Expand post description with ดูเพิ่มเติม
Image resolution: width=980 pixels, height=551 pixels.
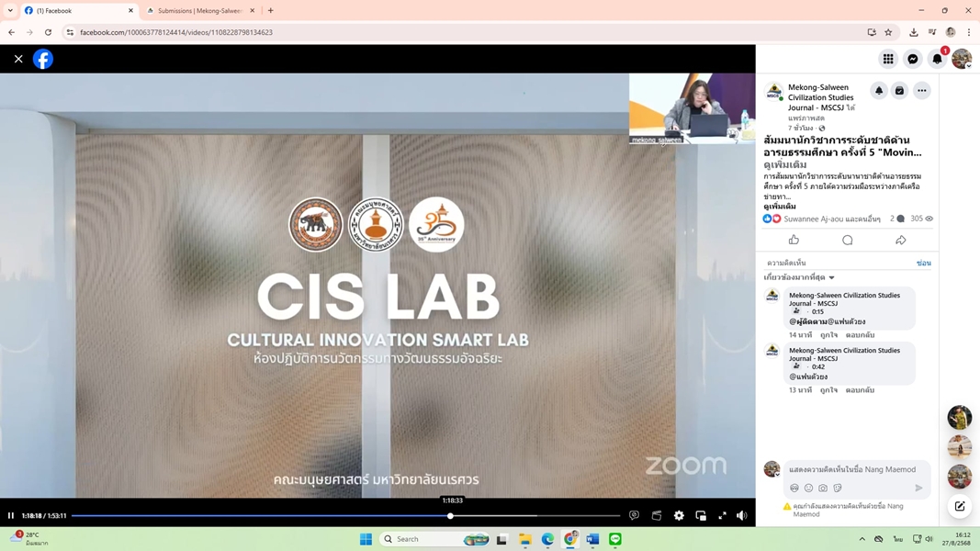click(x=780, y=207)
